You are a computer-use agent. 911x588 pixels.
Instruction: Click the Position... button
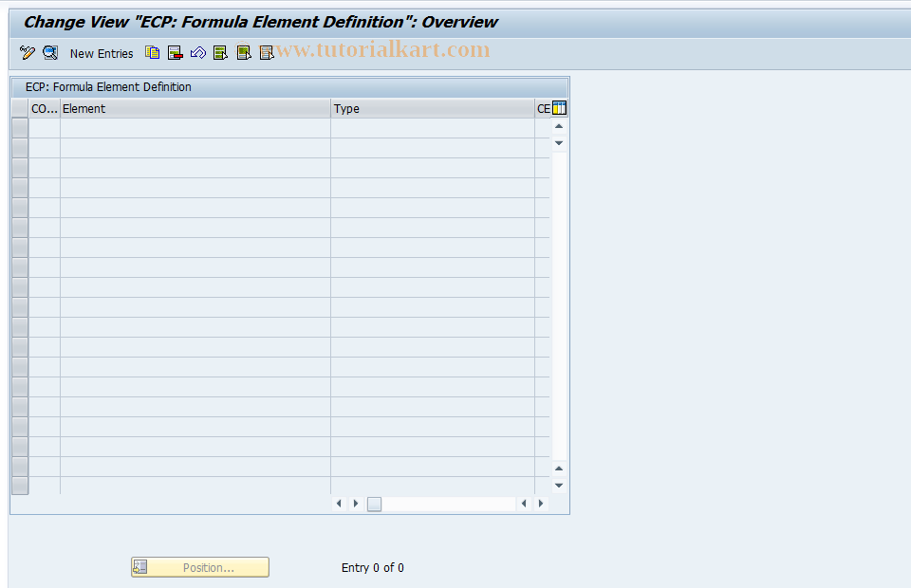point(199,566)
